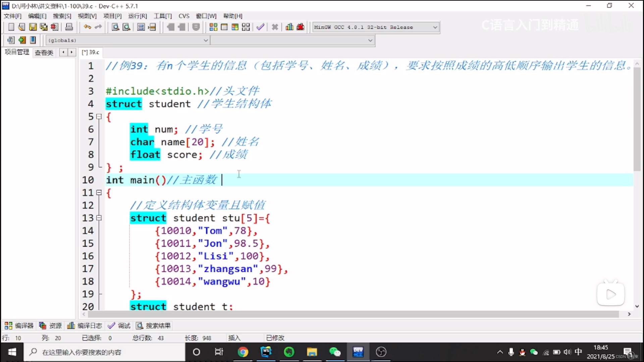Click the Undo arrow icon
Screen dimensions: 644x362
(x=87, y=27)
